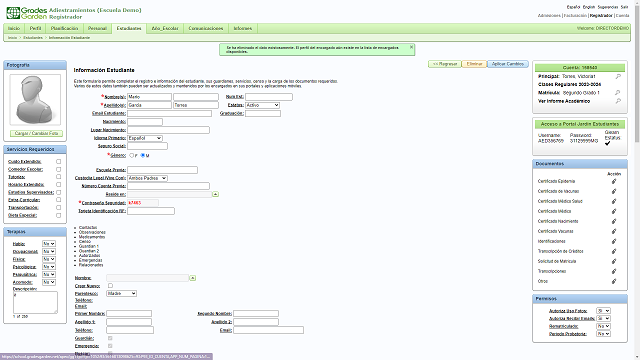Click the Guardian 1 list link
This screenshot has height=360, width=640.
(x=89, y=246)
